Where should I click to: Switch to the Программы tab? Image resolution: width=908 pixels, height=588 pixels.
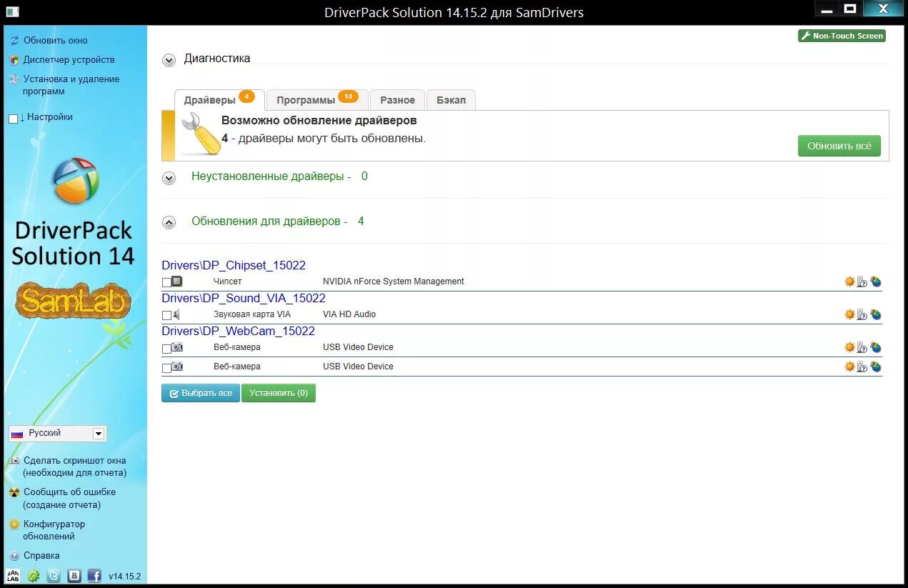pyautogui.click(x=317, y=99)
